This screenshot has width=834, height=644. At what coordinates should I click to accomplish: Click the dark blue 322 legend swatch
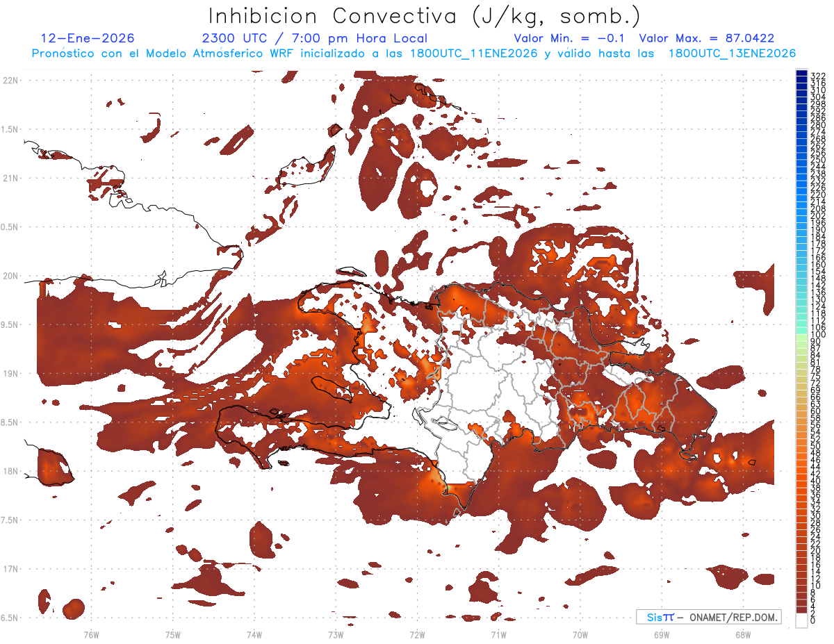click(801, 74)
